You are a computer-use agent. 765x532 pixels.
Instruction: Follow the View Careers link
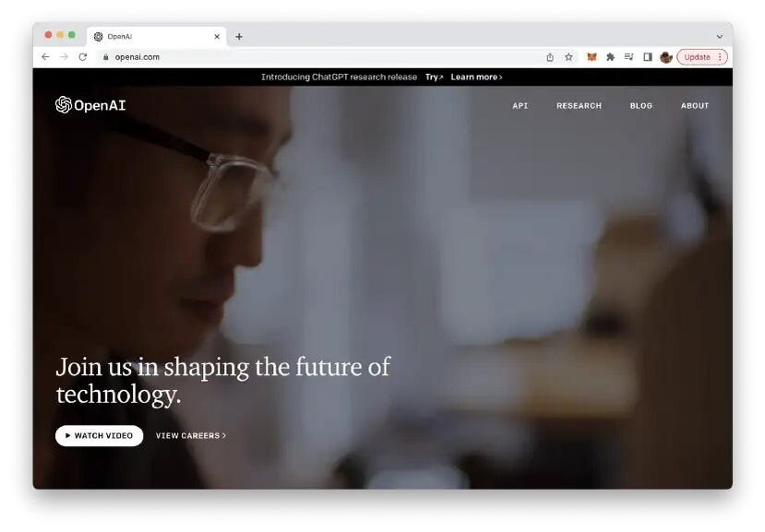pyautogui.click(x=191, y=435)
